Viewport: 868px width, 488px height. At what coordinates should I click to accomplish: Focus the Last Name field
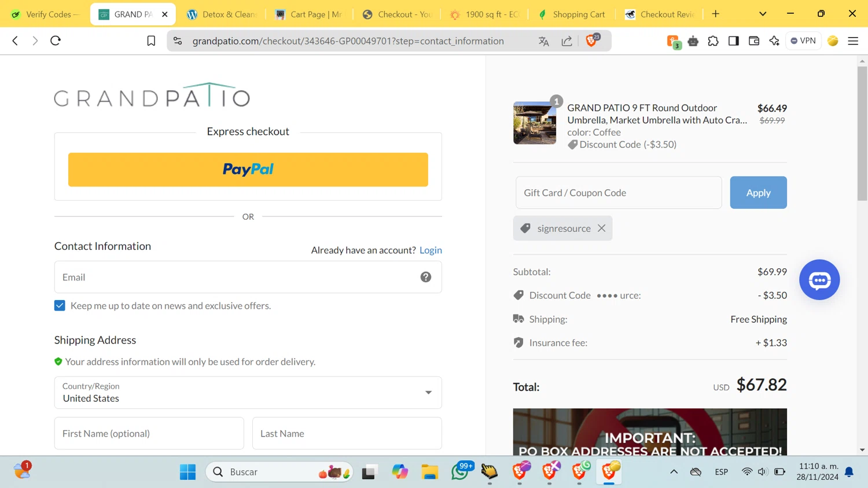[347, 433]
